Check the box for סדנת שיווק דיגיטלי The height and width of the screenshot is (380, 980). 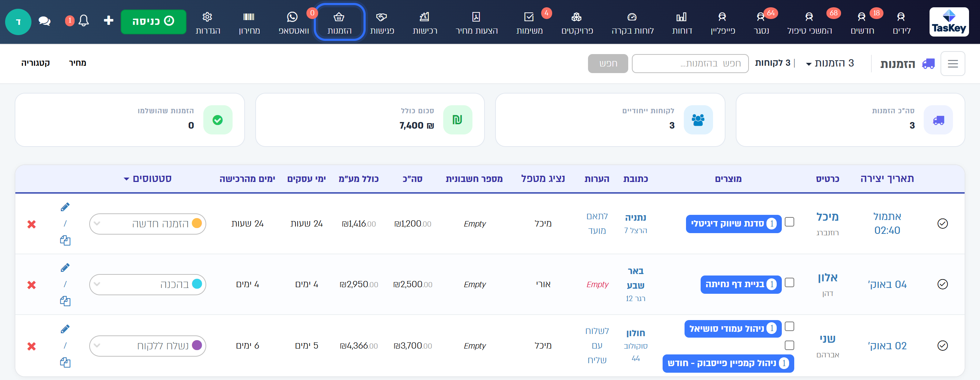point(789,222)
